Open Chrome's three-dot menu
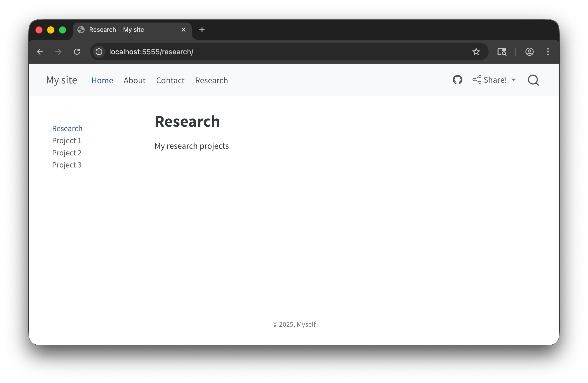588x383 pixels. 548,52
